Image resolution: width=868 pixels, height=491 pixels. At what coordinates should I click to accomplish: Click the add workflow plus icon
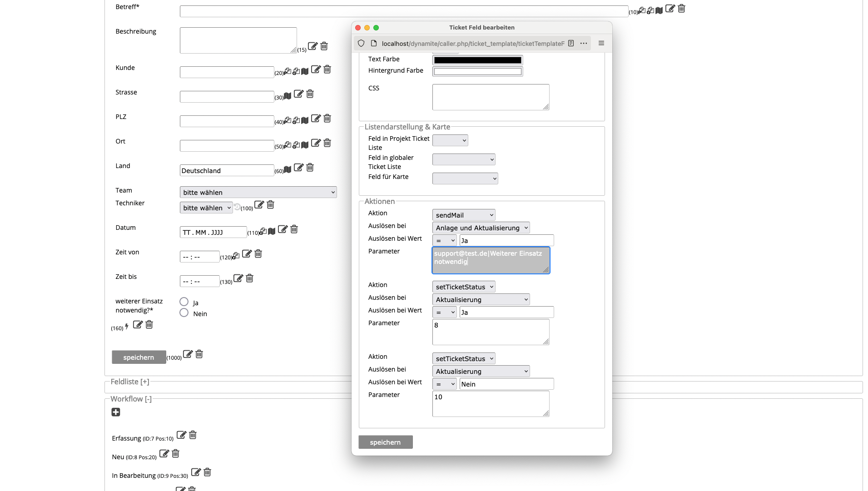116,412
